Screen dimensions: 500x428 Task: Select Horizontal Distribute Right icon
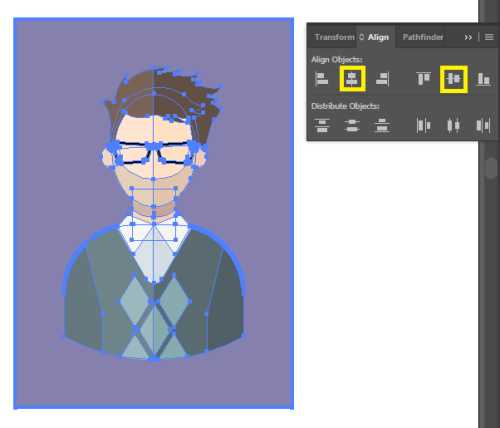(x=483, y=125)
